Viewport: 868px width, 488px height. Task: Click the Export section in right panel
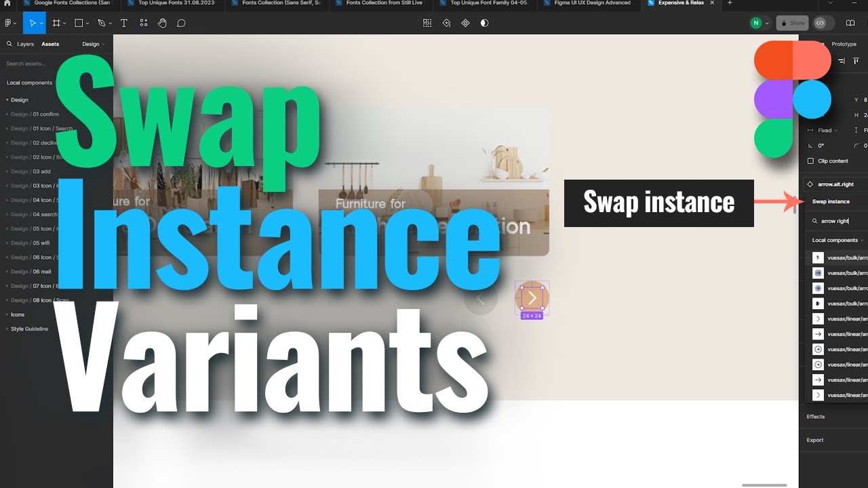[814, 439]
